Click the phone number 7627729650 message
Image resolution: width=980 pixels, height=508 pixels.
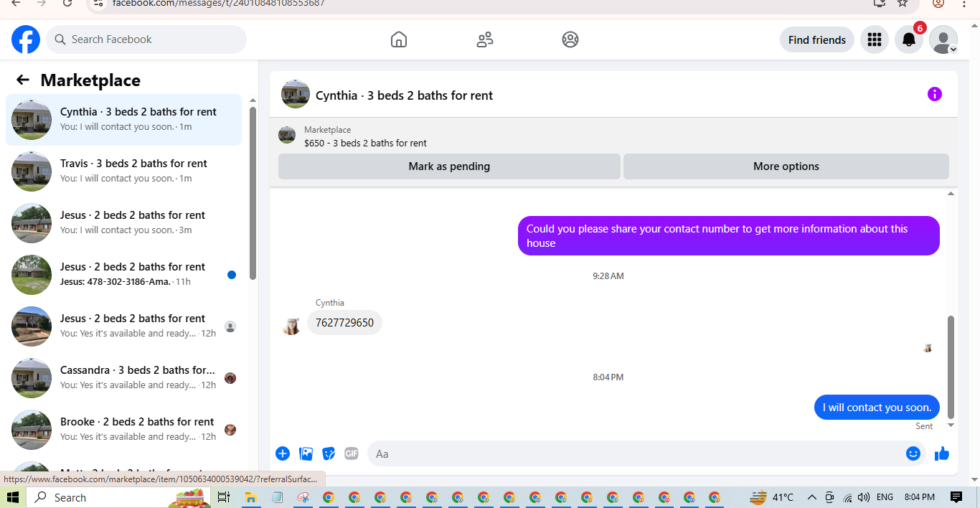coord(344,323)
